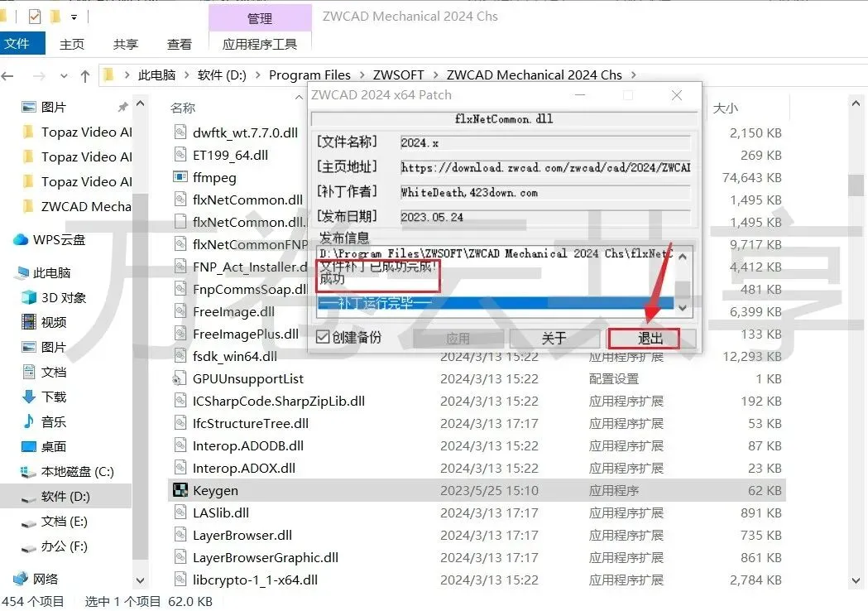868x611 pixels.
Task: Open the 主页 ribbon tab
Action: pos(72,45)
